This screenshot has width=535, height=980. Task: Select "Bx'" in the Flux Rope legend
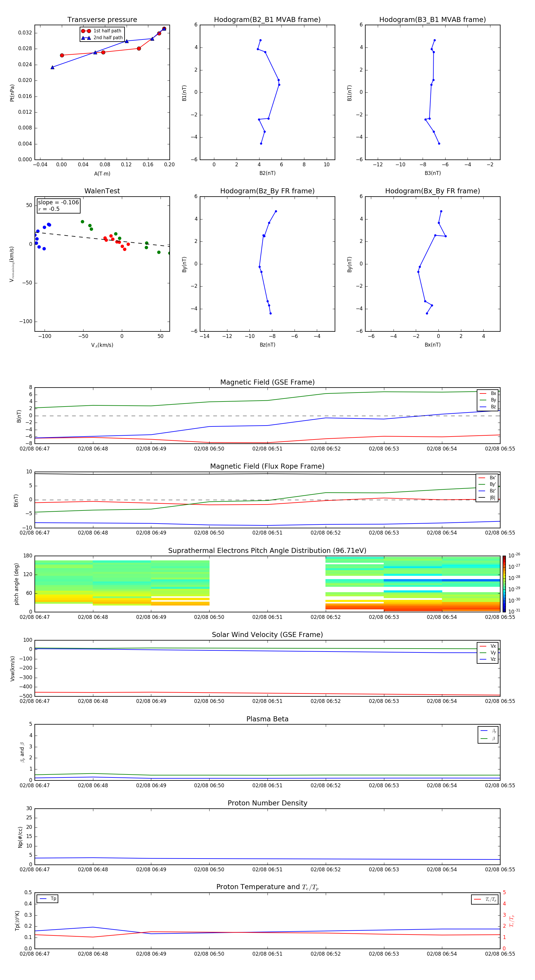[487, 478]
